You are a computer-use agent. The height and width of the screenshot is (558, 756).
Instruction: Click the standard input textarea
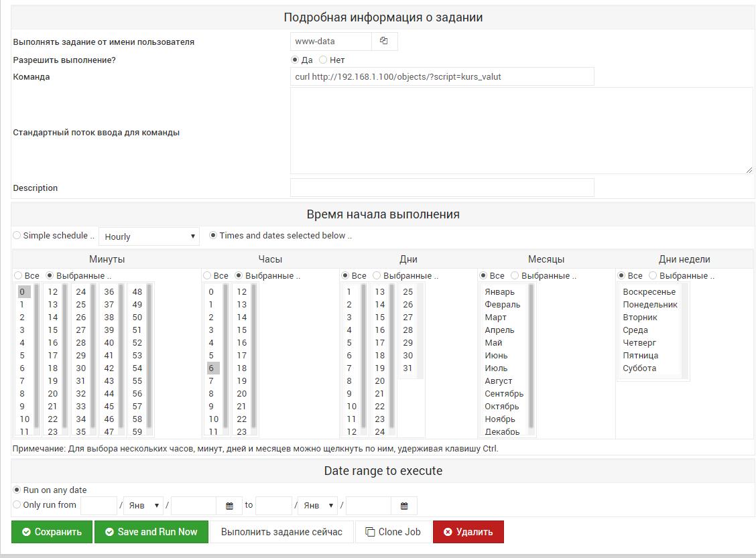(x=521, y=131)
